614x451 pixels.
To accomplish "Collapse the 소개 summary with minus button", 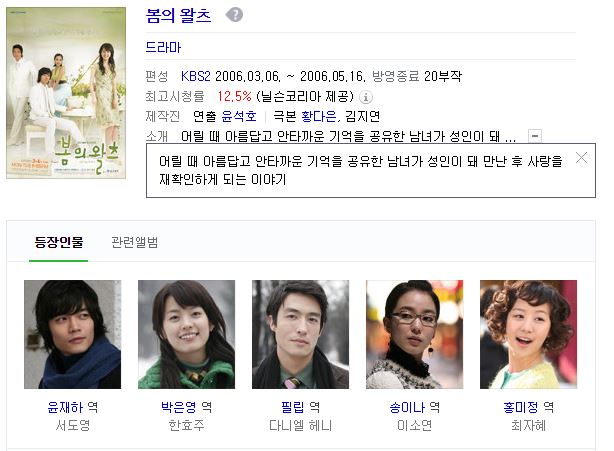I will [535, 136].
